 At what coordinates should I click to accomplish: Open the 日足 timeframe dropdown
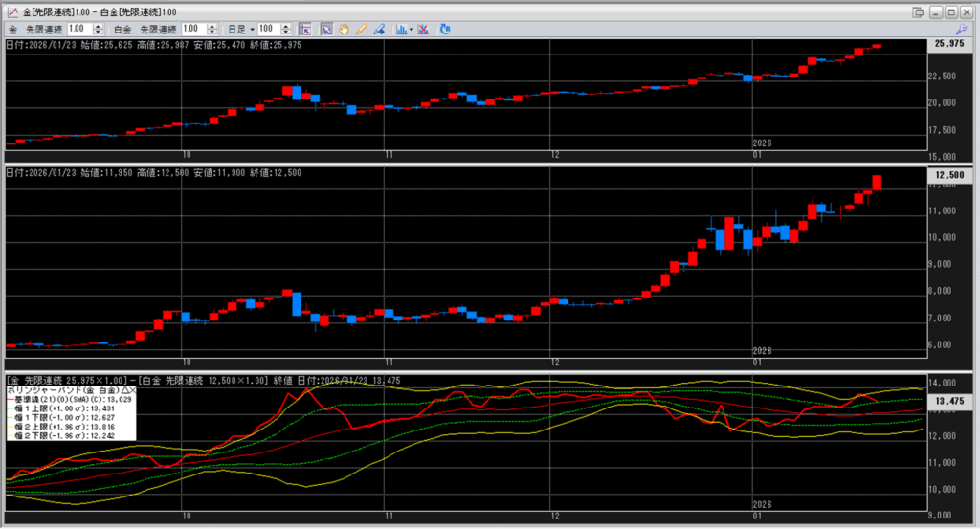pyautogui.click(x=239, y=29)
